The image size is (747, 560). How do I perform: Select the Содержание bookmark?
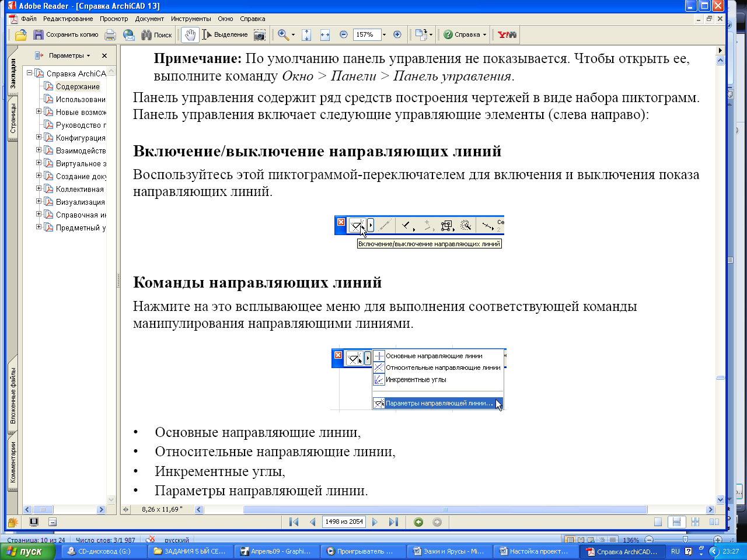[x=78, y=87]
